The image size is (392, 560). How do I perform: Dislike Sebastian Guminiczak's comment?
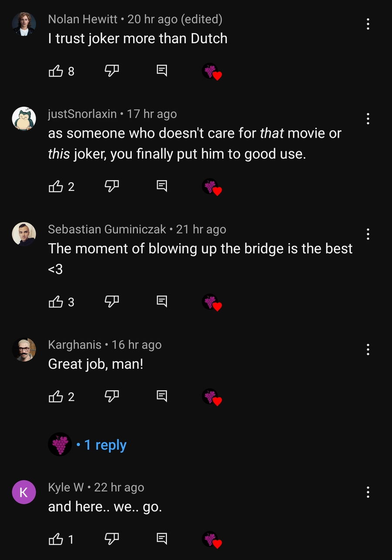pos(112,302)
